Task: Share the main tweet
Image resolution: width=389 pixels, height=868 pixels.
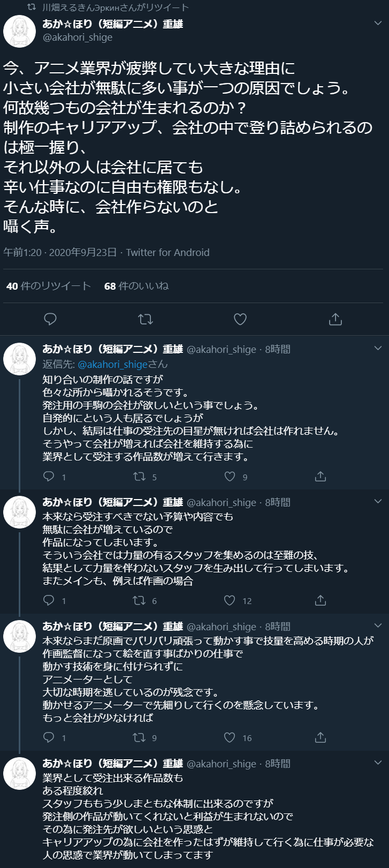Action: [335, 320]
